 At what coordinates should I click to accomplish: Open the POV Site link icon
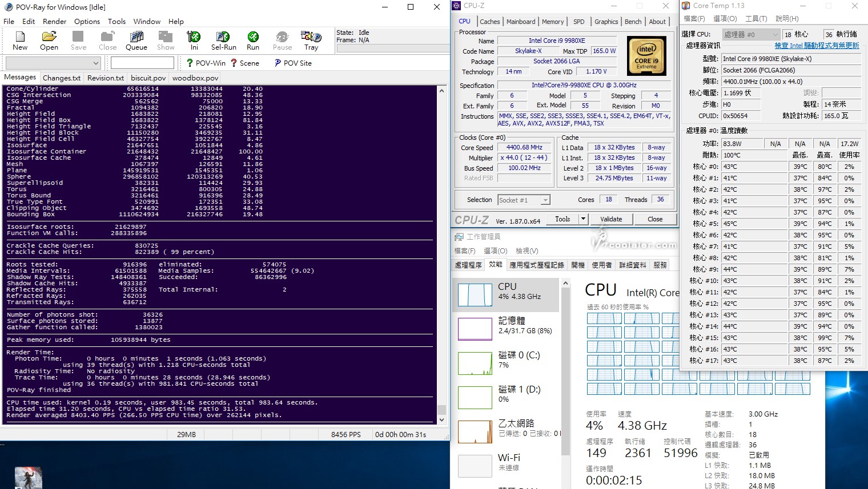coord(293,63)
